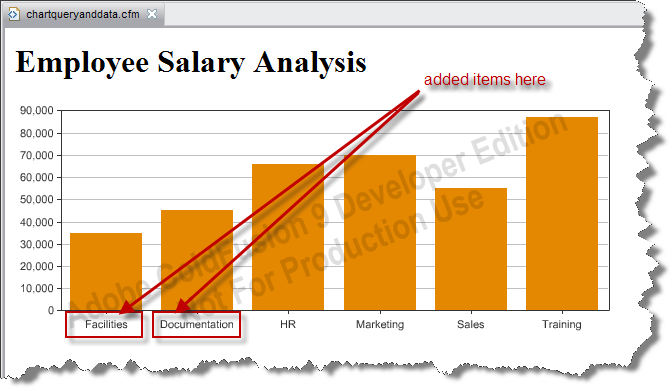
Task: Click the 40,000 y-axis value
Action: (37, 222)
